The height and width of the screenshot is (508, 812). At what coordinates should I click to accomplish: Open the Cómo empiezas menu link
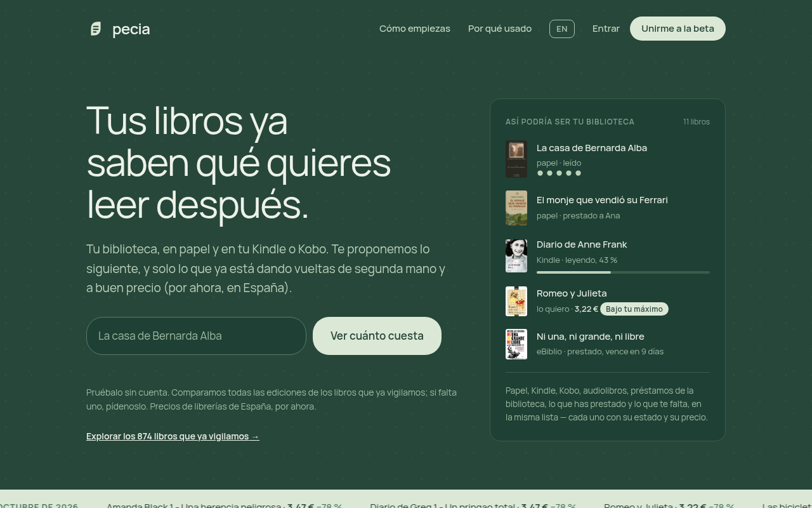[415, 29]
